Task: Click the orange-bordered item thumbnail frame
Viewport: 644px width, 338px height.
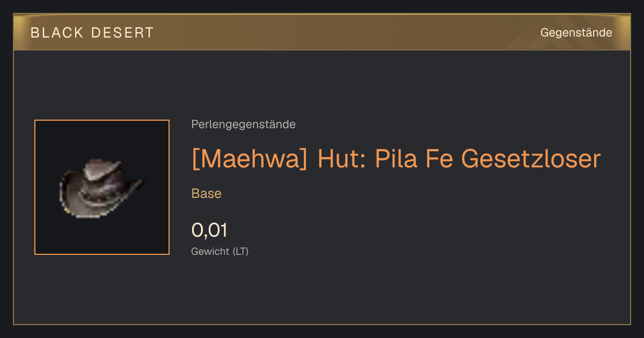Action: pyautogui.click(x=102, y=187)
